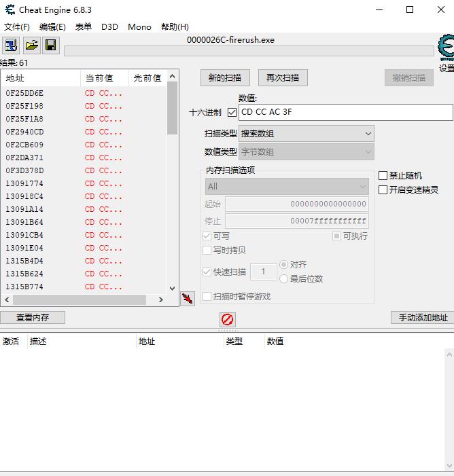The image size is (454, 476).
Task: Click the 数值 input field
Action: point(345,112)
